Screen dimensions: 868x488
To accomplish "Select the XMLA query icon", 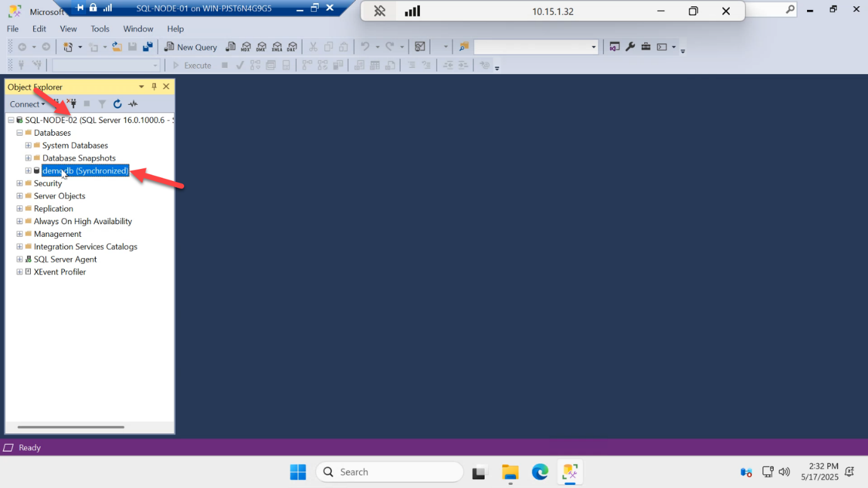I will 277,47.
